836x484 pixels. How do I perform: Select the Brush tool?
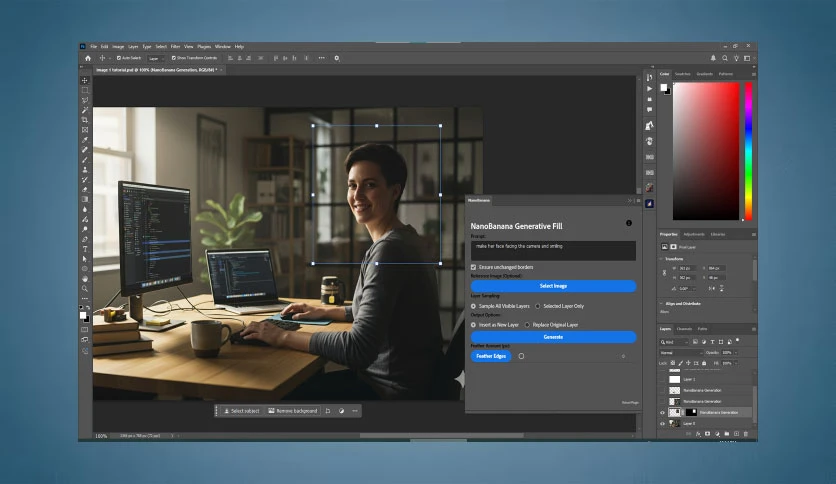coord(85,159)
